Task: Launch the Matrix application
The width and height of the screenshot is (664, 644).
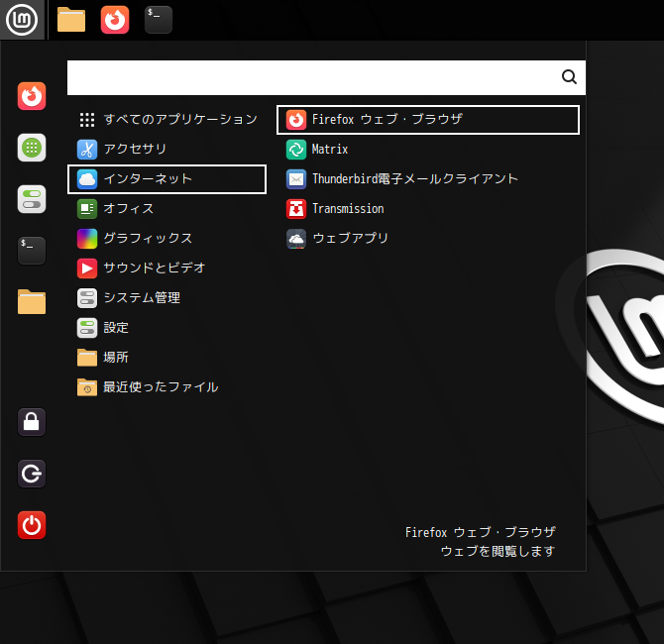Action: click(428, 149)
